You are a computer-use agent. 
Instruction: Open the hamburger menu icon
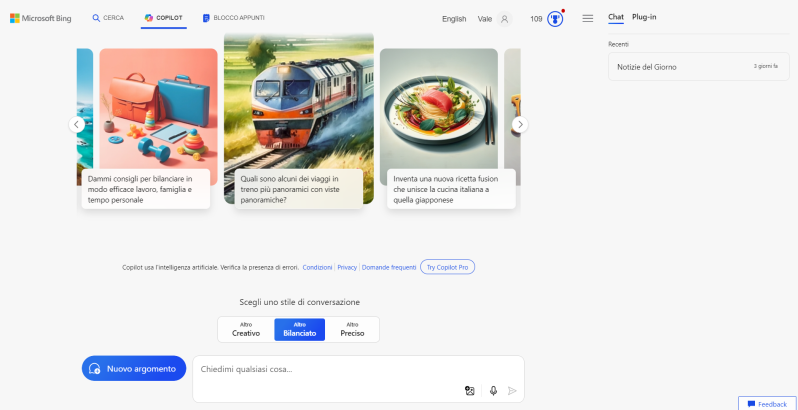587,18
